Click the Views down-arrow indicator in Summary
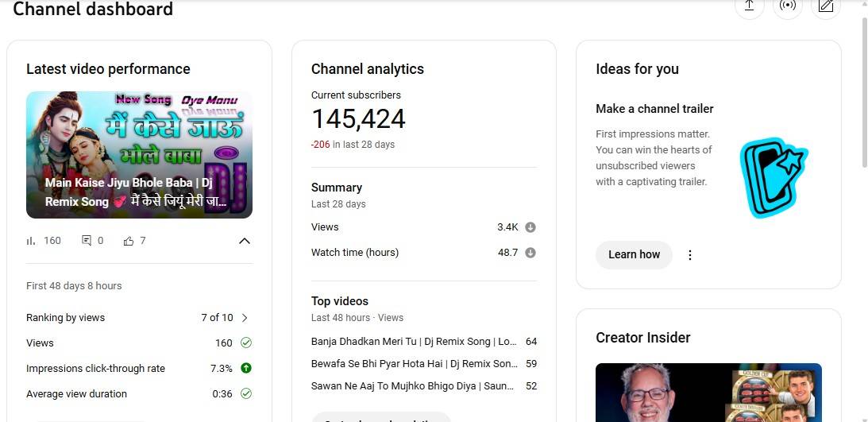 (x=530, y=227)
